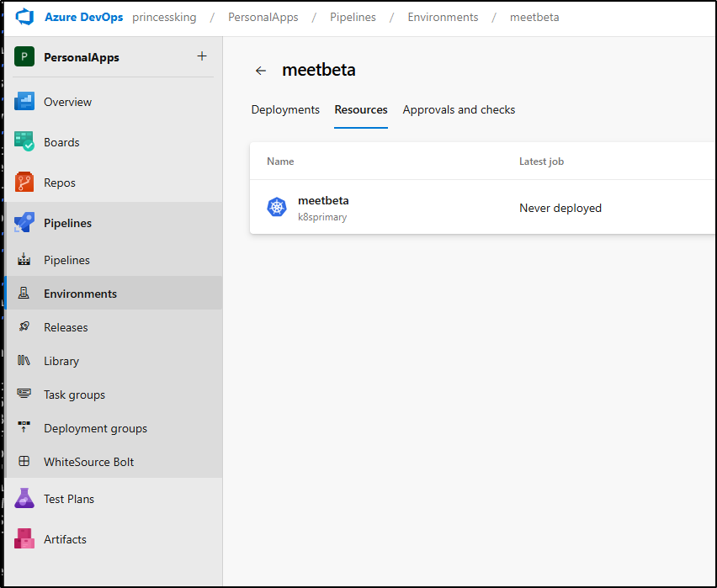Image resolution: width=717 pixels, height=588 pixels.
Task: Open the Repos icon in sidebar
Action: [x=24, y=182]
